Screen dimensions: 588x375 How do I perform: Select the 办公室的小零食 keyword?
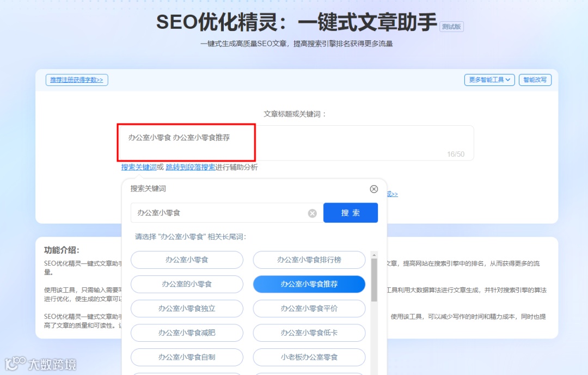tap(187, 284)
